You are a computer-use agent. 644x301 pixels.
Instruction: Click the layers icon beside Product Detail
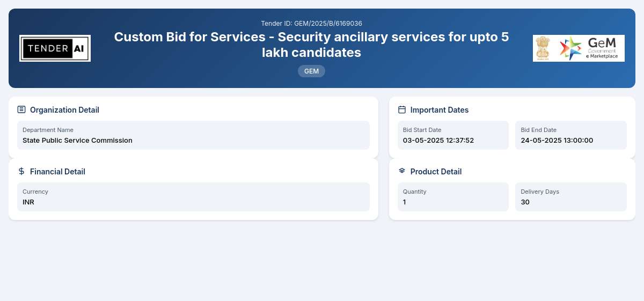point(402,171)
